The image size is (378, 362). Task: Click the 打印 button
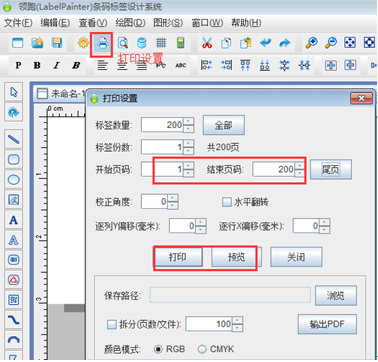178,257
